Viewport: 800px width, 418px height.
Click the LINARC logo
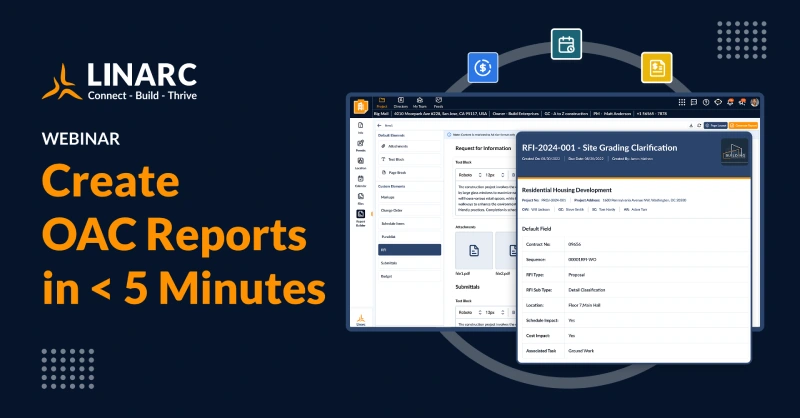[x=119, y=82]
